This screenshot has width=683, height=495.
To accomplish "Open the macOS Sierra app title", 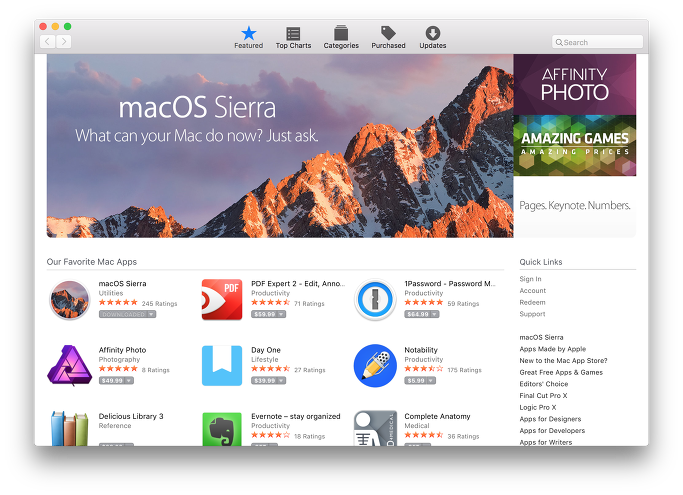I will coord(122,284).
